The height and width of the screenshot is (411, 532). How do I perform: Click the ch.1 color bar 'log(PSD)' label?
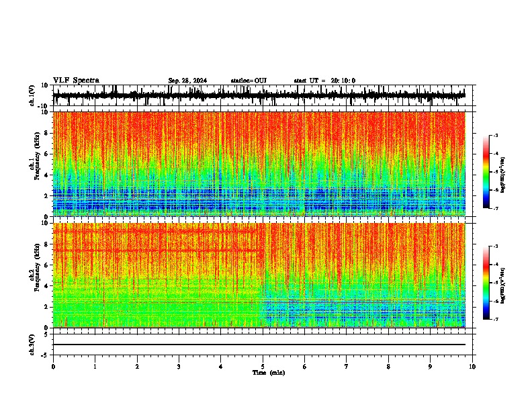click(503, 175)
